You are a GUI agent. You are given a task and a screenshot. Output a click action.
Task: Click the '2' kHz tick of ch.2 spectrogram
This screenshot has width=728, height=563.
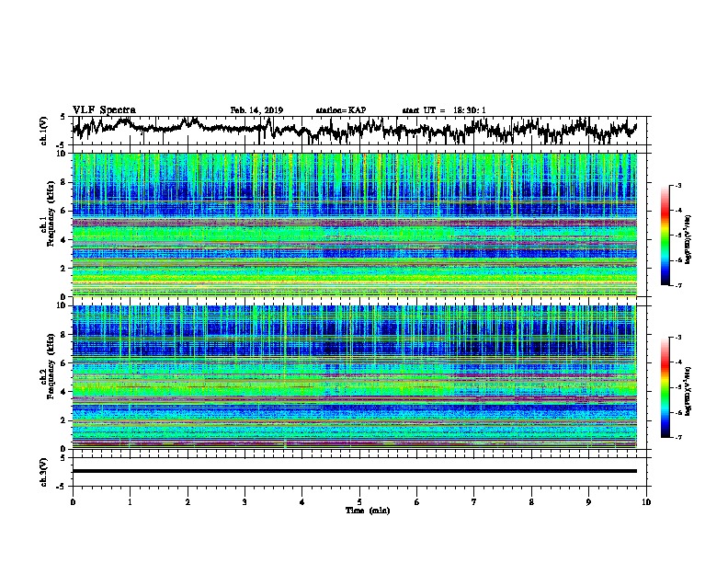(64, 420)
